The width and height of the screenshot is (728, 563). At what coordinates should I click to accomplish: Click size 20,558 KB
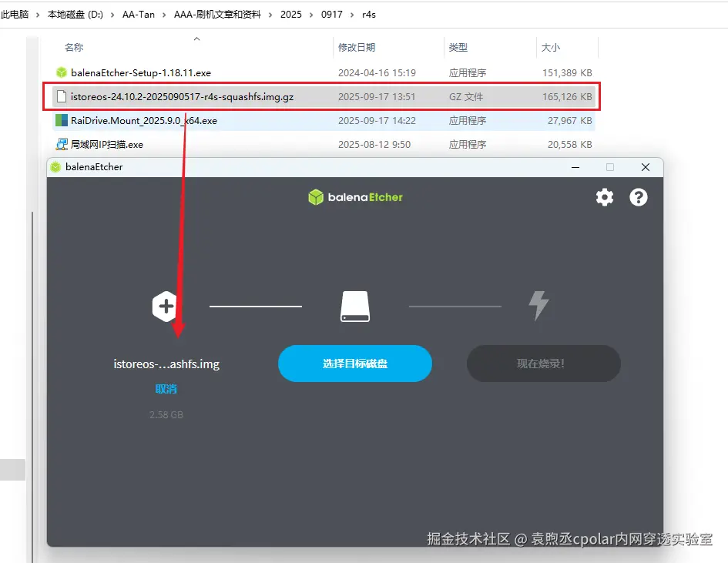click(x=569, y=144)
